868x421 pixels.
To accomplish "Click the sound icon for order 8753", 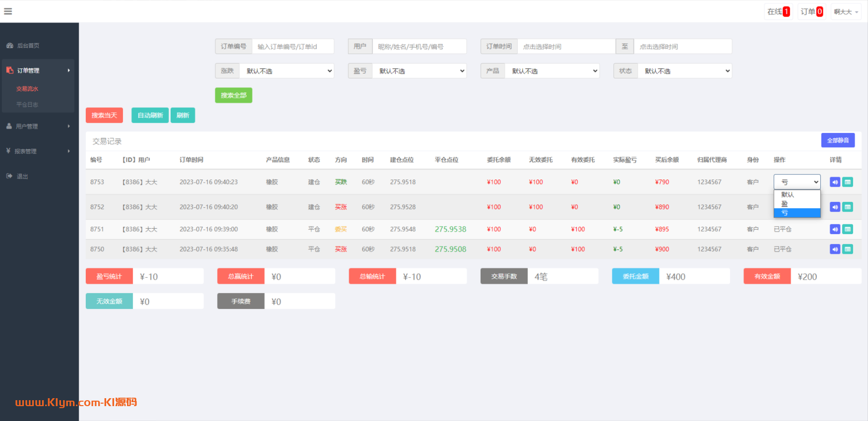I will [x=835, y=182].
